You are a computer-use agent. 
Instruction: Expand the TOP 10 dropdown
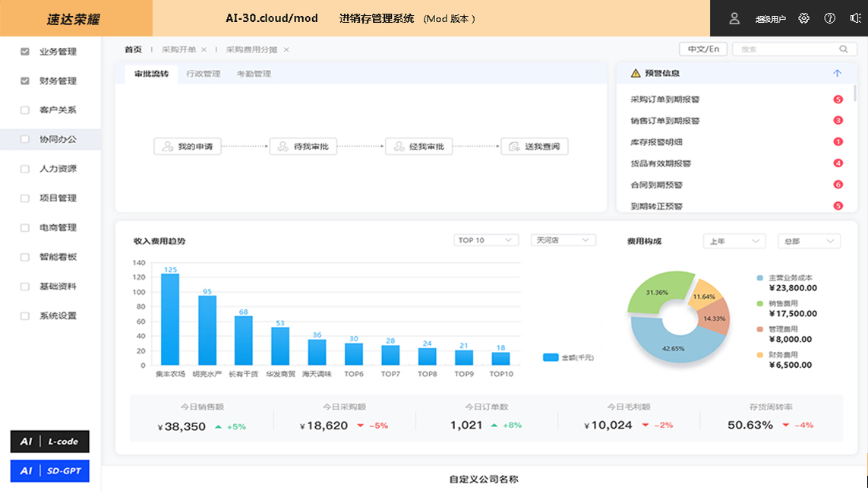(486, 240)
